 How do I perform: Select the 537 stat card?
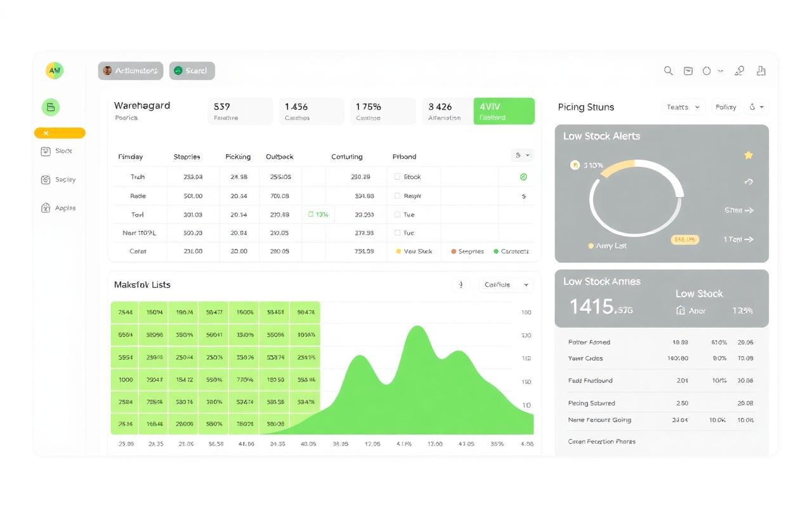[240, 111]
